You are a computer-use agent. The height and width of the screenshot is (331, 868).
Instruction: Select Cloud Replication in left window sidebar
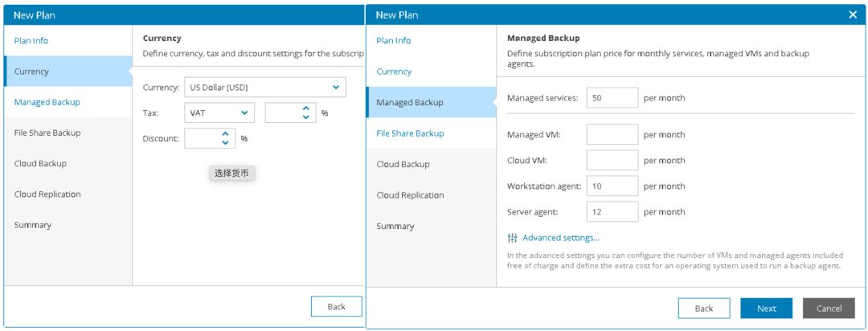coord(47,194)
